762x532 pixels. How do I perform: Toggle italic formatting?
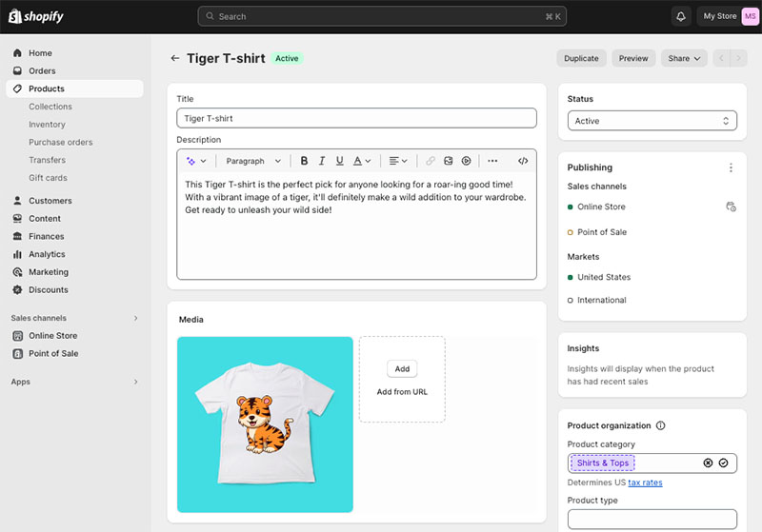point(322,161)
